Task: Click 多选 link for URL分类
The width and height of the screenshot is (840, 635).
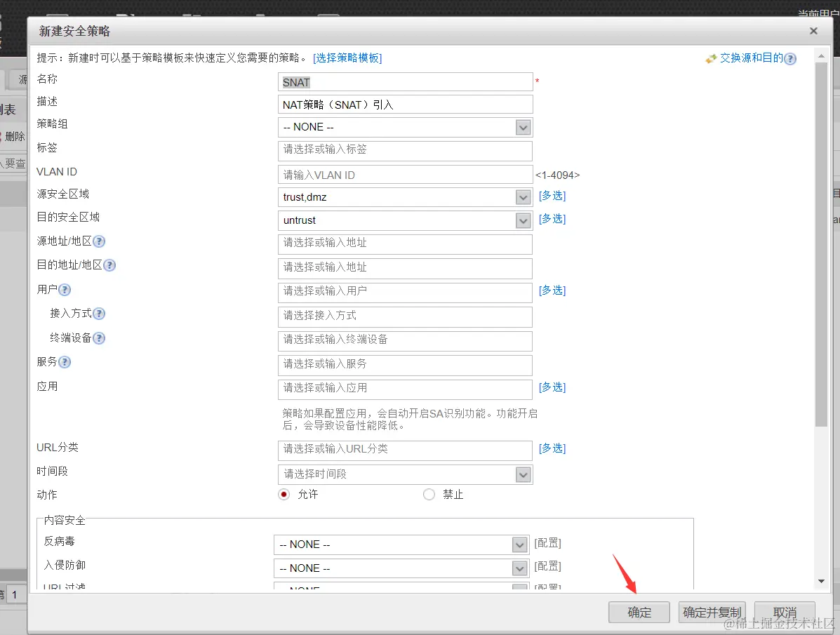Action: tap(552, 448)
